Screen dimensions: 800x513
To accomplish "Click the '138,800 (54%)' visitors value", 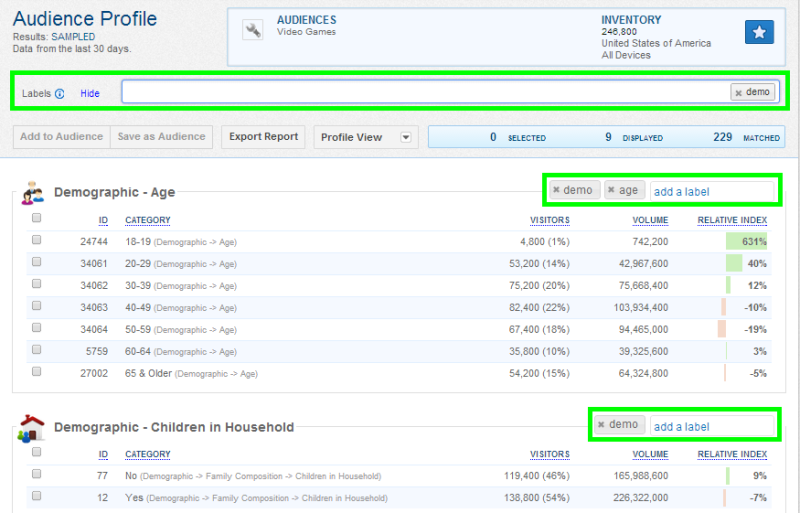I will tap(537, 498).
